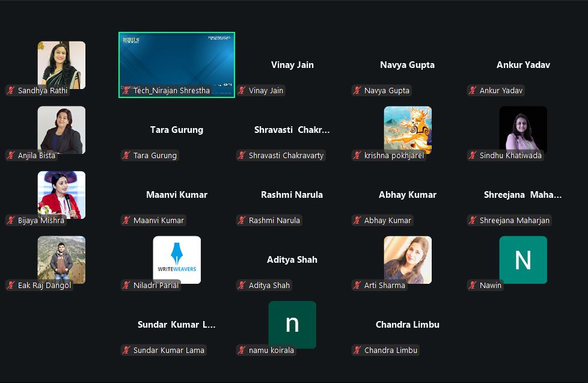The image size is (588, 383).
Task: Click the muted microphone icon next to Vinay Jain
Action: coord(242,91)
